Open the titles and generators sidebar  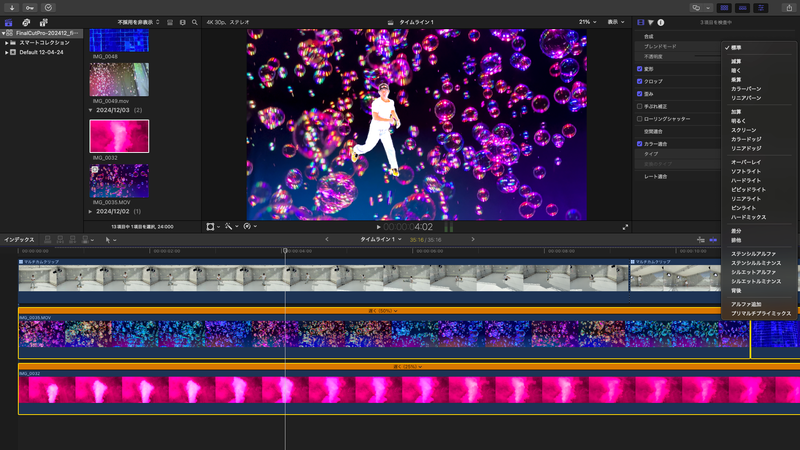(44, 22)
